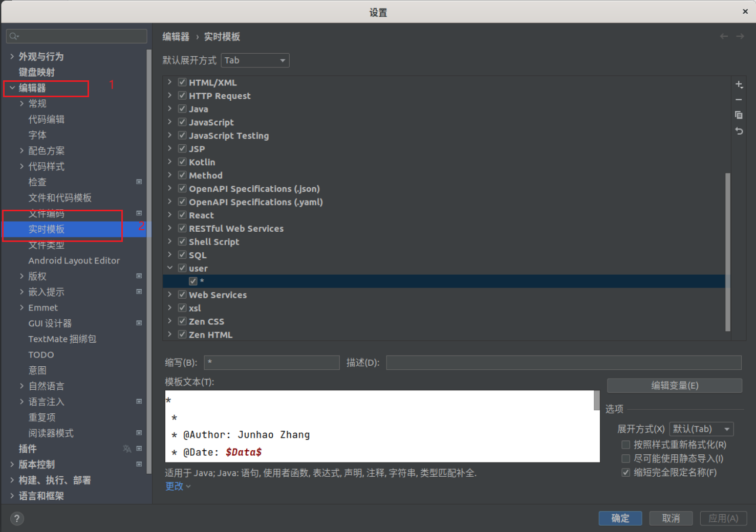Click the project-level icon beside 语言注入
This screenshot has height=532, width=756.
139,402
